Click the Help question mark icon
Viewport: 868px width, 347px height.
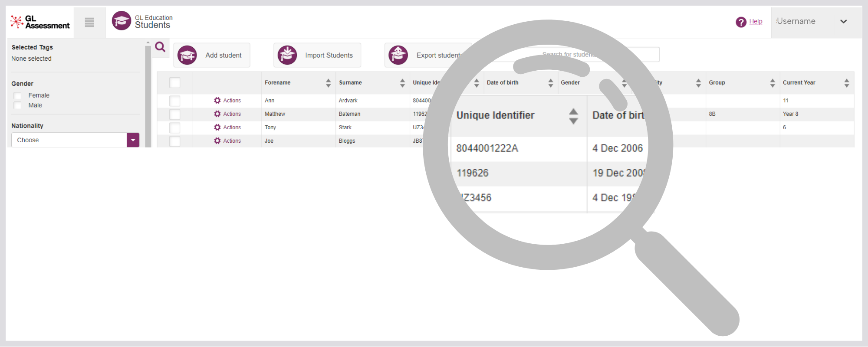tap(741, 22)
